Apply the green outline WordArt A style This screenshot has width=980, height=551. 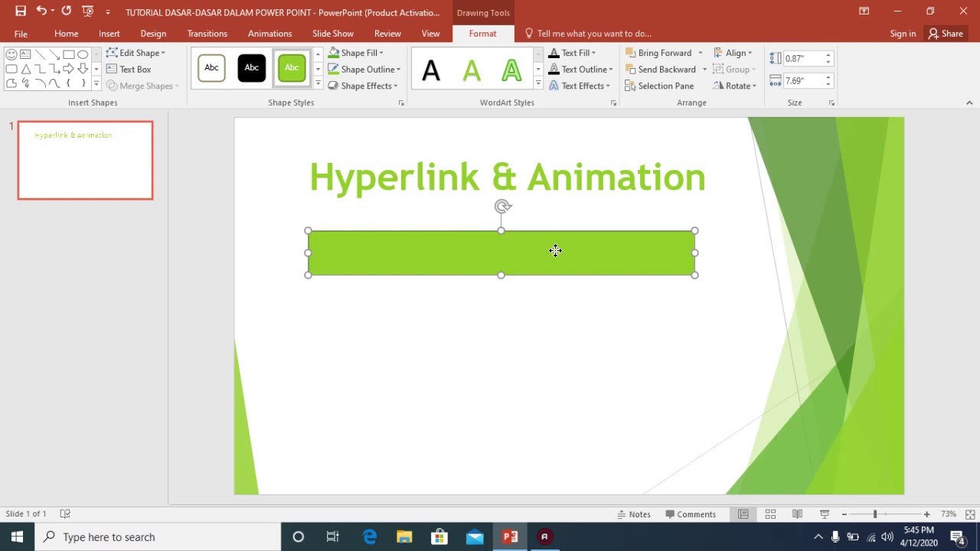pyautogui.click(x=511, y=70)
